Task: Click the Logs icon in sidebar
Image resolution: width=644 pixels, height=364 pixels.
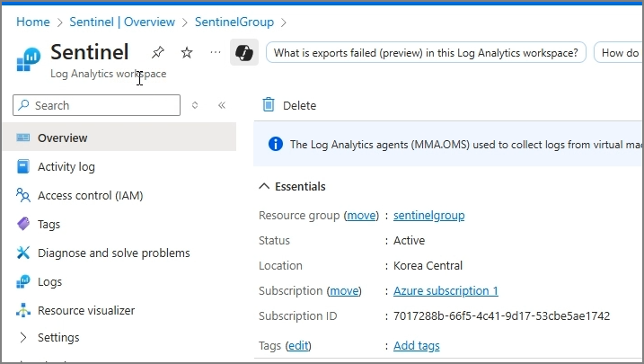Action: pos(23,282)
